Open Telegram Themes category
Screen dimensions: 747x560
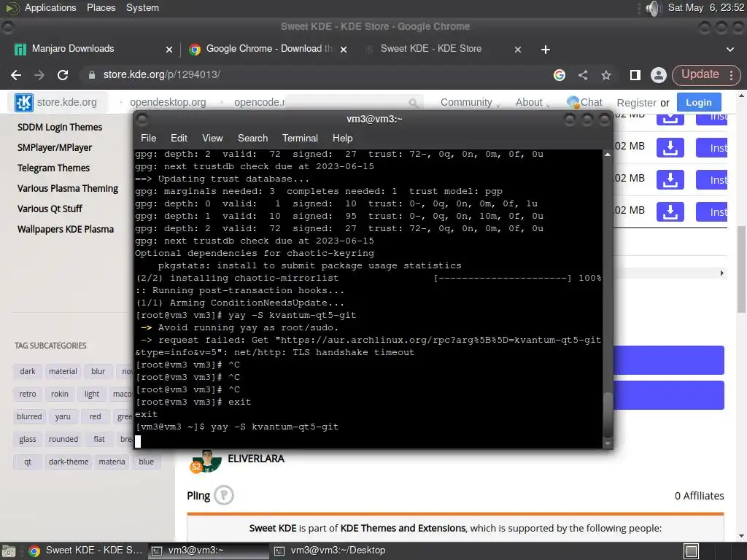[x=53, y=168]
